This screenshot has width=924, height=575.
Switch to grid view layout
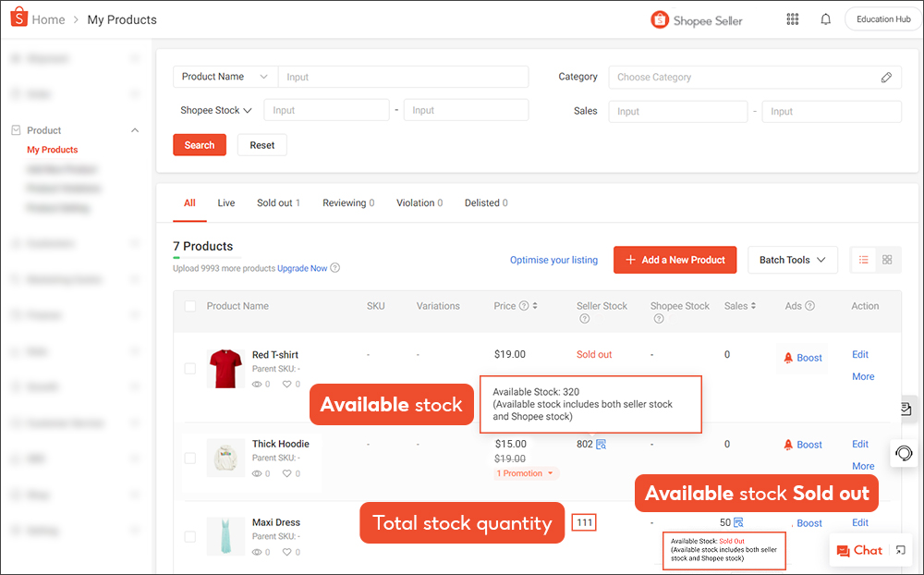(887, 260)
